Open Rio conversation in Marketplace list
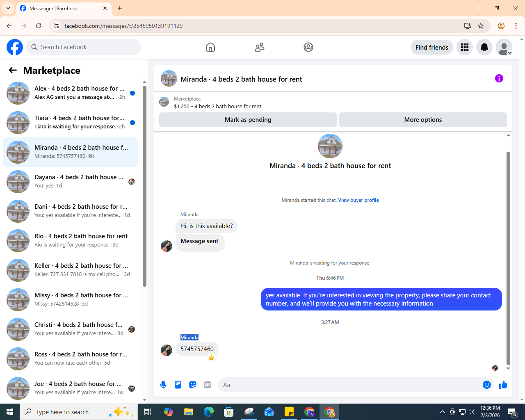 click(71, 241)
